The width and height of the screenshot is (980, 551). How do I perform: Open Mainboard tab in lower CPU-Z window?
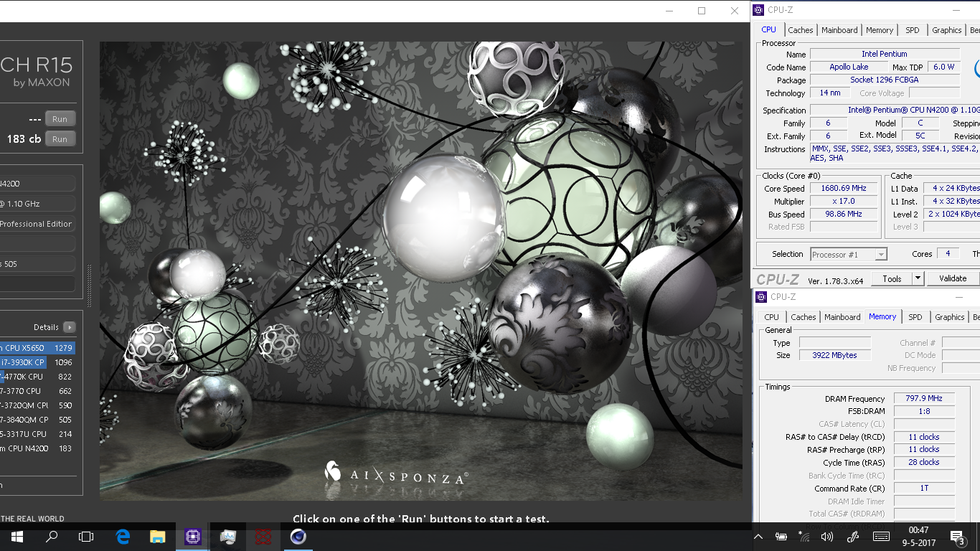(x=842, y=317)
